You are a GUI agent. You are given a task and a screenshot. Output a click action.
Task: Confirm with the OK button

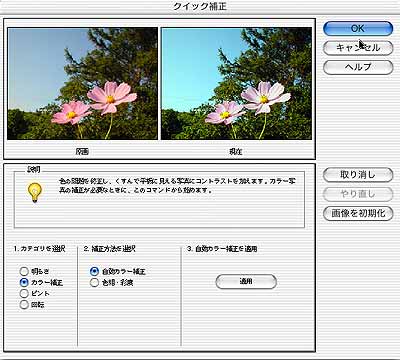(358, 29)
